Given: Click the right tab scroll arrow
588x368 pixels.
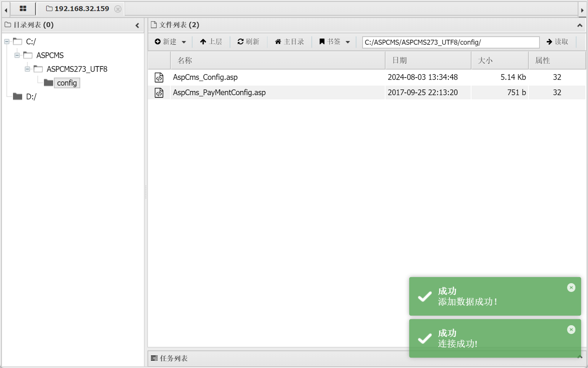Looking at the screenshot, I should coord(582,10).
